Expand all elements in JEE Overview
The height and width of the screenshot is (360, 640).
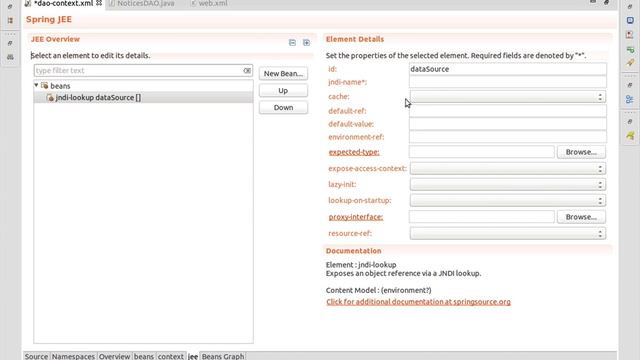click(x=307, y=42)
